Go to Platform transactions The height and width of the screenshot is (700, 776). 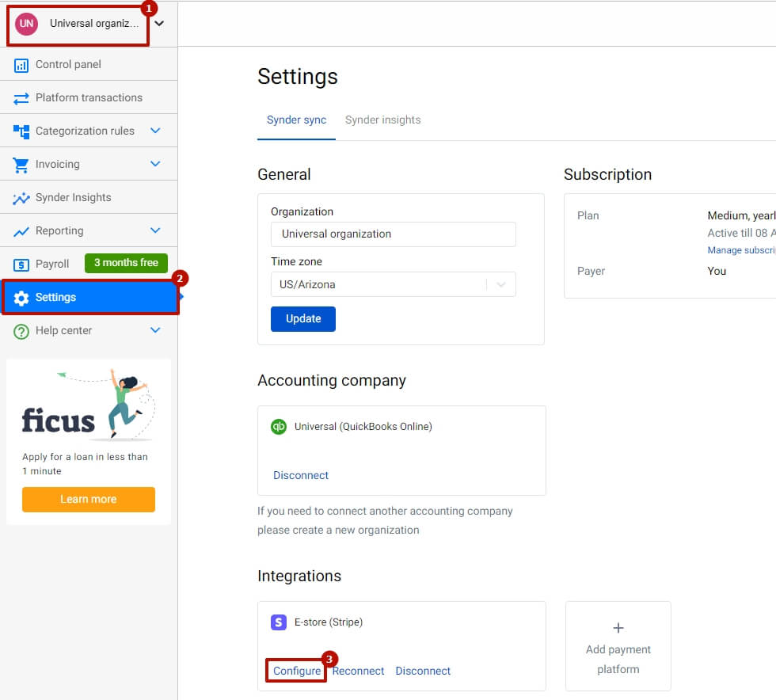[89, 97]
